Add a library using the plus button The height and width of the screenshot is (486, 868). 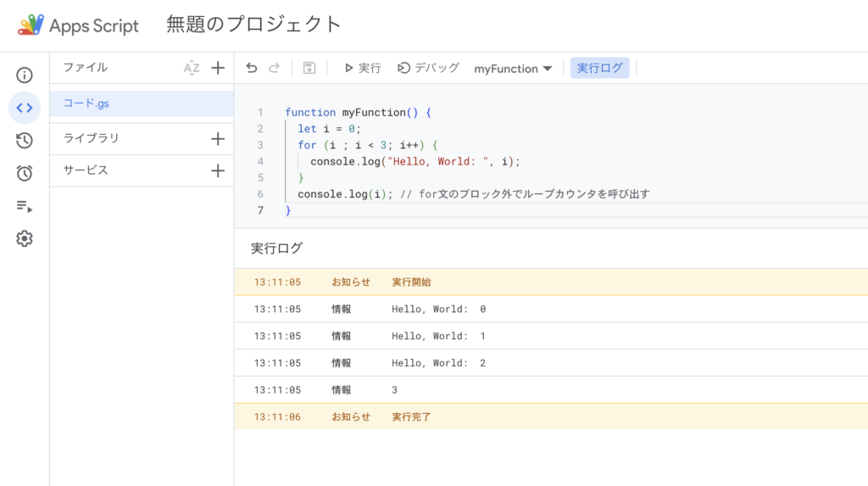pyautogui.click(x=218, y=138)
